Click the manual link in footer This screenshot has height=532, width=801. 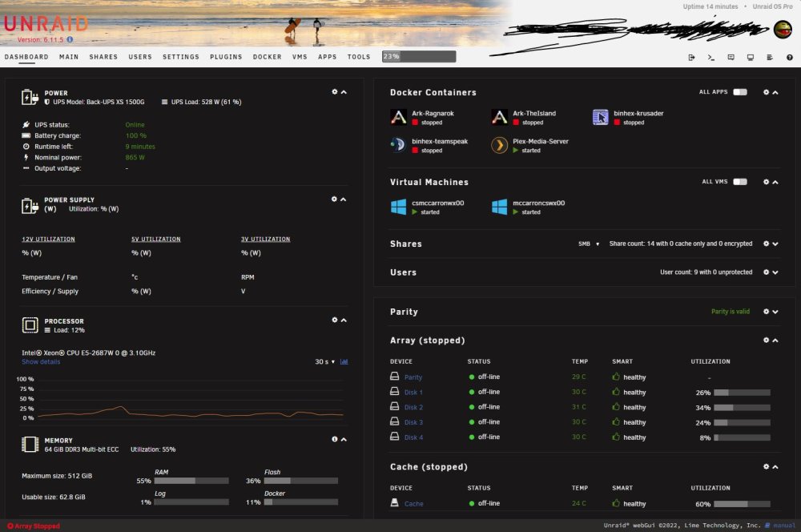784,526
